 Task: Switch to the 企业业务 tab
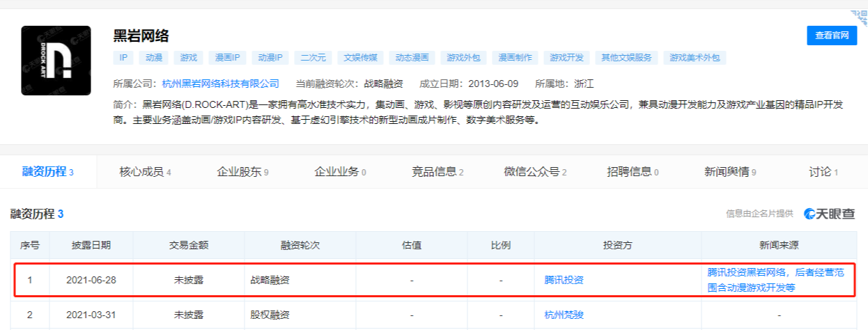340,172
